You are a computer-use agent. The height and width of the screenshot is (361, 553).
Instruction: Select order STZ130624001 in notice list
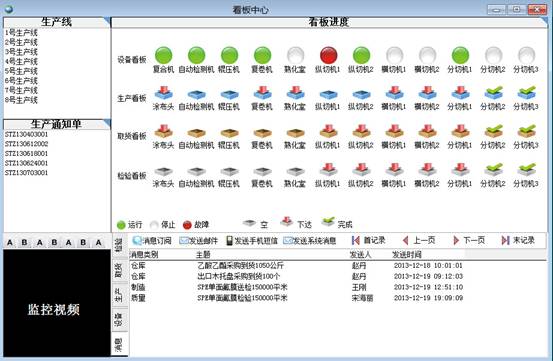click(x=26, y=163)
